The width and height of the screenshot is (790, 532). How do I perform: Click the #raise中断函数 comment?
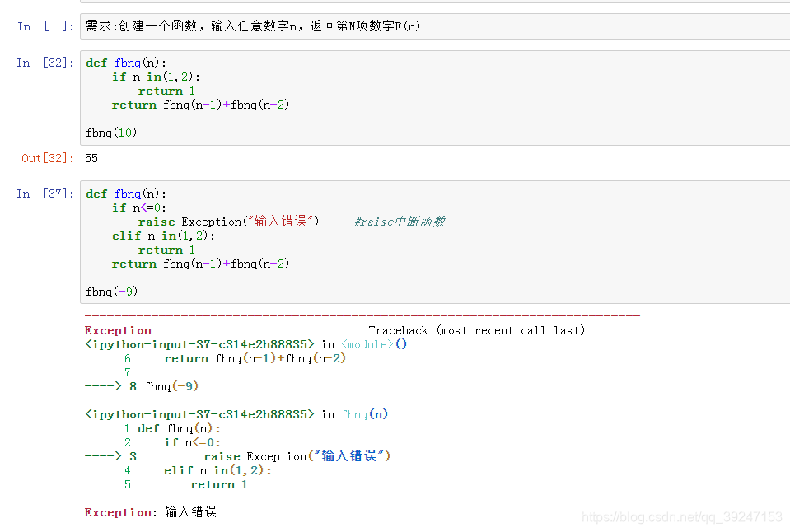(x=400, y=222)
